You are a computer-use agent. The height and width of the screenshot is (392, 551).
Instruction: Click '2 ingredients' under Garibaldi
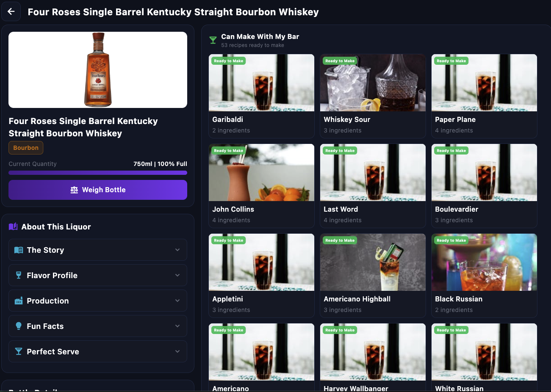coord(231,130)
